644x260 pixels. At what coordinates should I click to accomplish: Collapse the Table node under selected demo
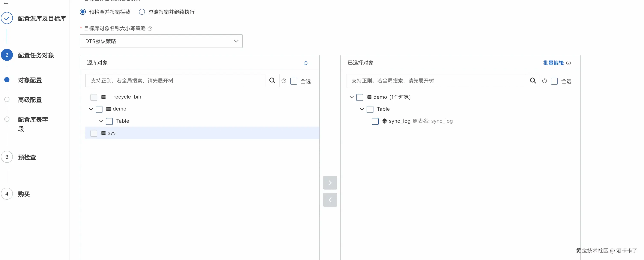361,109
